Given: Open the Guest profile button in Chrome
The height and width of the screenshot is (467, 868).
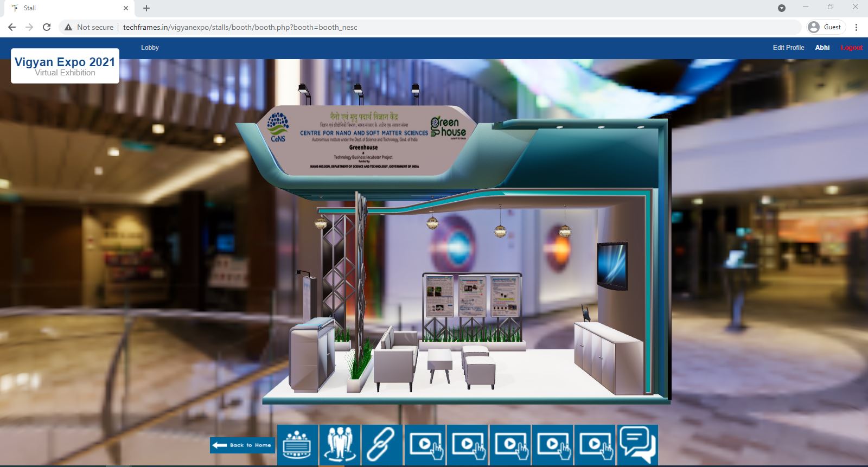Looking at the screenshot, I should point(826,27).
